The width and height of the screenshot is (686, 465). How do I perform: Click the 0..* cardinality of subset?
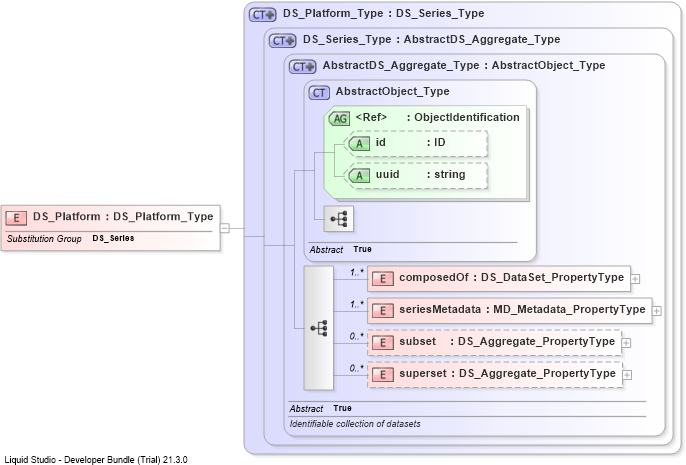357,336
